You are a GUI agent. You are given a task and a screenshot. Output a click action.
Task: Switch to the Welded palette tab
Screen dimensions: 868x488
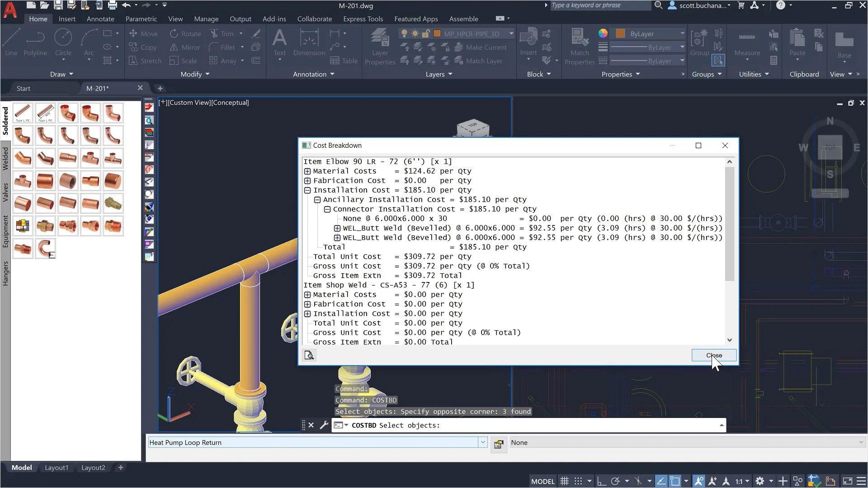click(x=5, y=158)
